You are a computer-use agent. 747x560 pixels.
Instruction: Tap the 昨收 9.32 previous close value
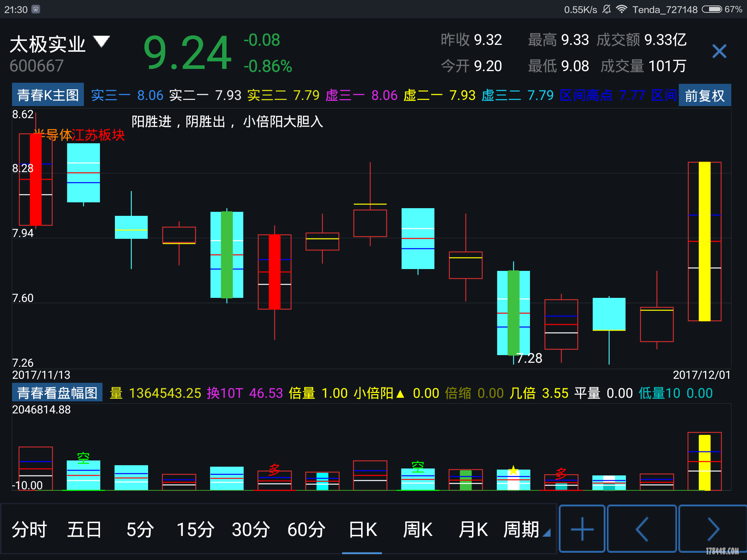471,40
